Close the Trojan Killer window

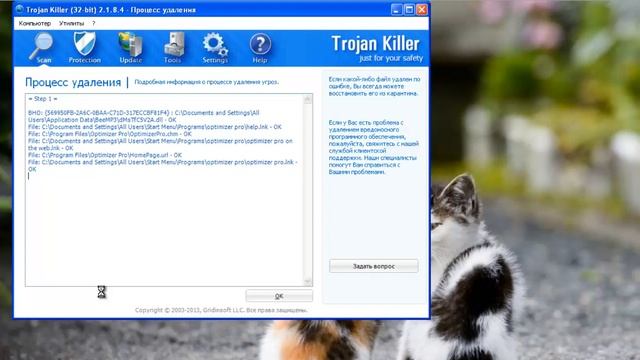(422, 9)
